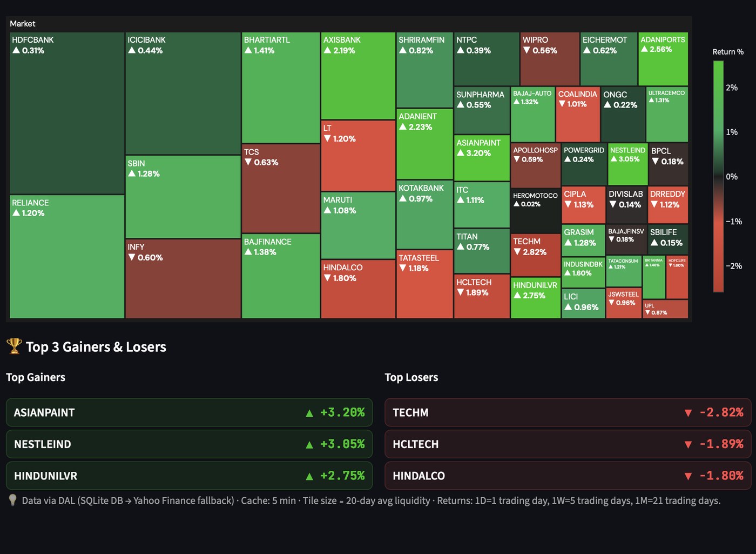
Task: Select the UPL tile
Action: 665,309
